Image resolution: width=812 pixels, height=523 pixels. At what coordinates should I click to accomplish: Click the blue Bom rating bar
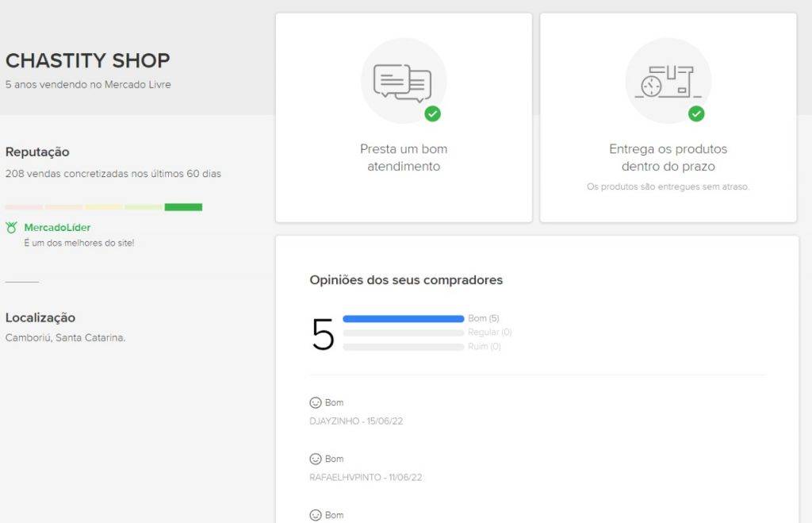coord(403,319)
